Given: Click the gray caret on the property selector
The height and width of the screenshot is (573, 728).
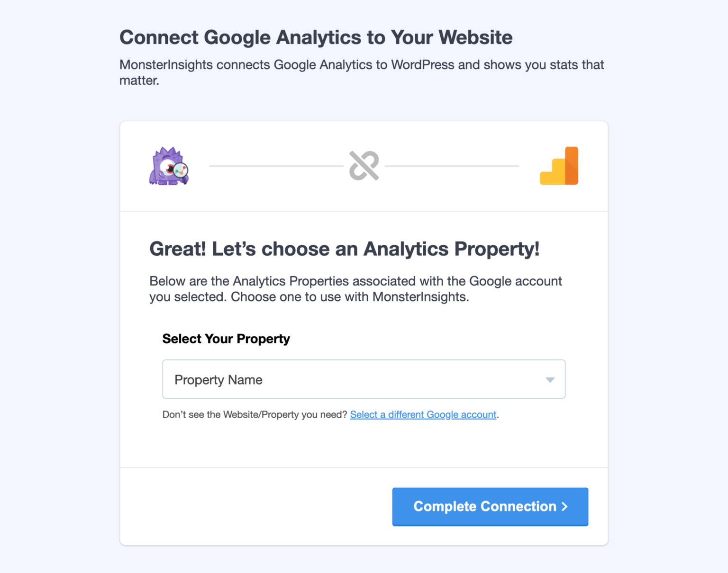Looking at the screenshot, I should click(x=550, y=379).
